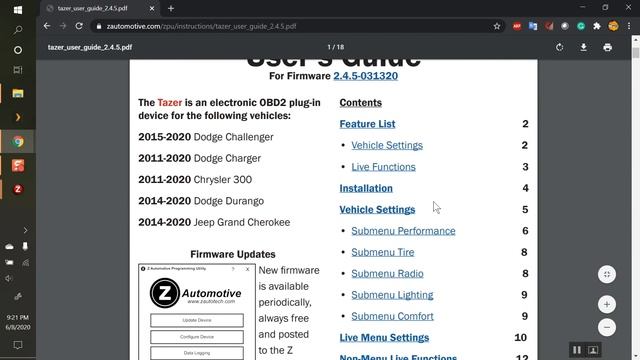This screenshot has height=360, width=640.
Task: Pause the screen recording
Action: tap(577, 350)
